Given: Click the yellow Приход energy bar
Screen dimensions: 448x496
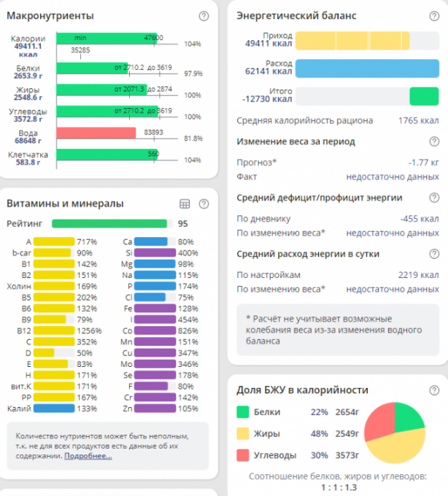Looking at the screenshot, I should coord(352,39).
